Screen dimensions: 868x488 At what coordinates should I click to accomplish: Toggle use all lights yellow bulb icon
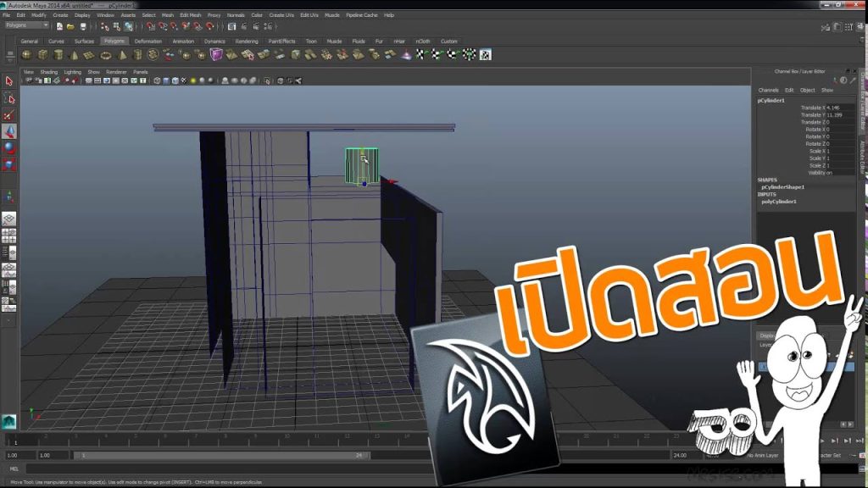[x=192, y=80]
